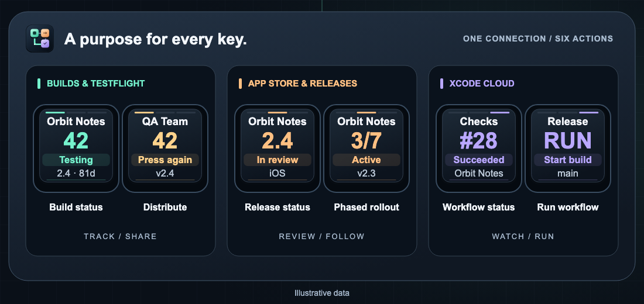Click the Build status label
Image resolution: width=644 pixels, height=304 pixels.
pos(76,207)
